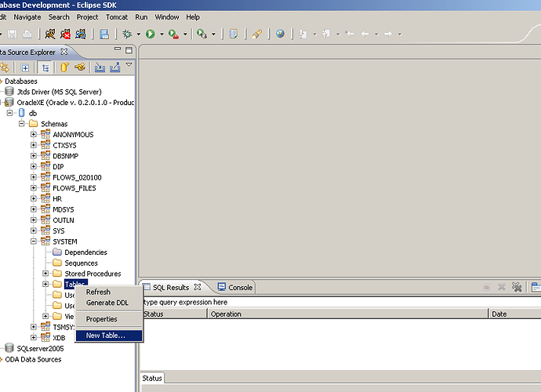Click the Save toolbar icon
The width and height of the screenshot is (541, 392).
pyautogui.click(x=13, y=34)
